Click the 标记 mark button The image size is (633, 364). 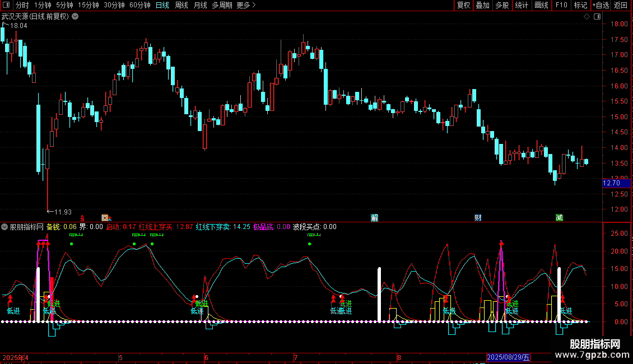(x=580, y=5)
